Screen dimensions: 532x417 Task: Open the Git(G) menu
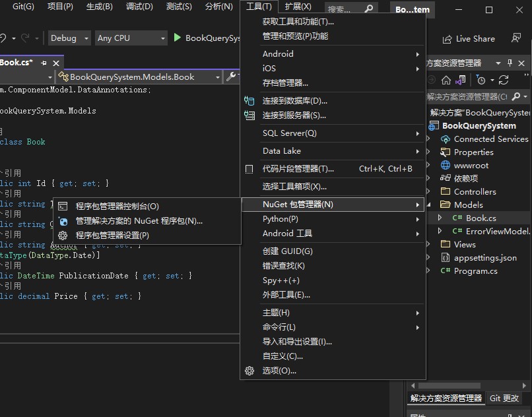23,7
